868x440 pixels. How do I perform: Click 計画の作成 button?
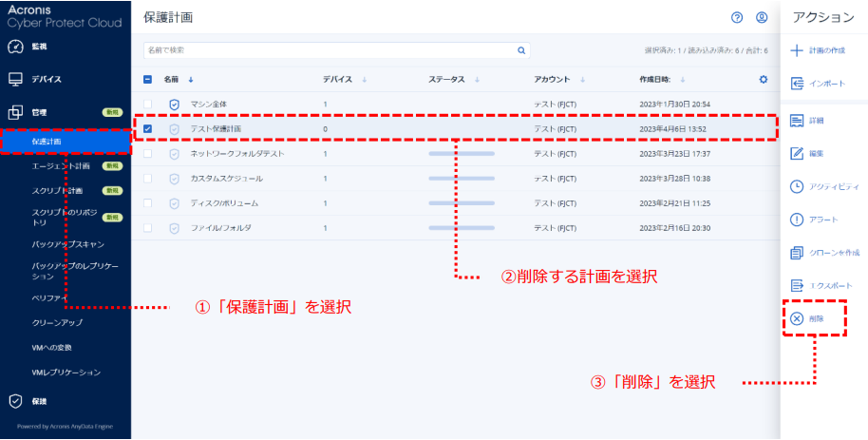[817, 50]
